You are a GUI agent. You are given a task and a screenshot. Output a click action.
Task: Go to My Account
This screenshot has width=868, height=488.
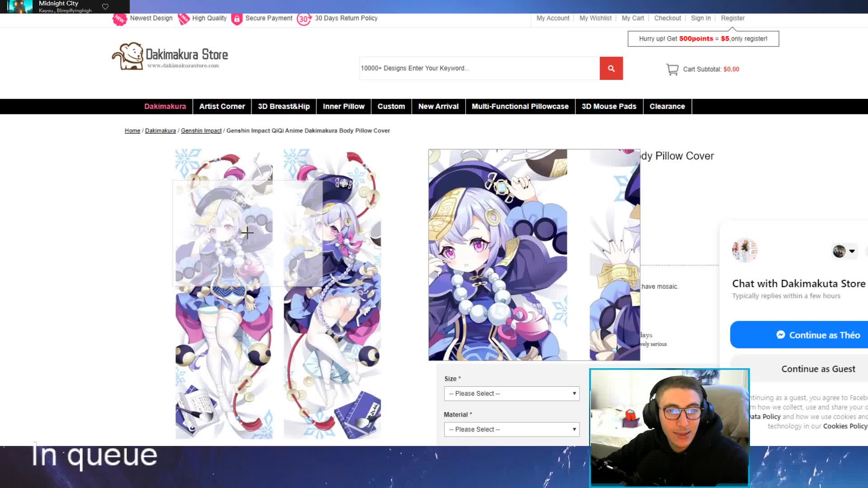(x=553, y=18)
